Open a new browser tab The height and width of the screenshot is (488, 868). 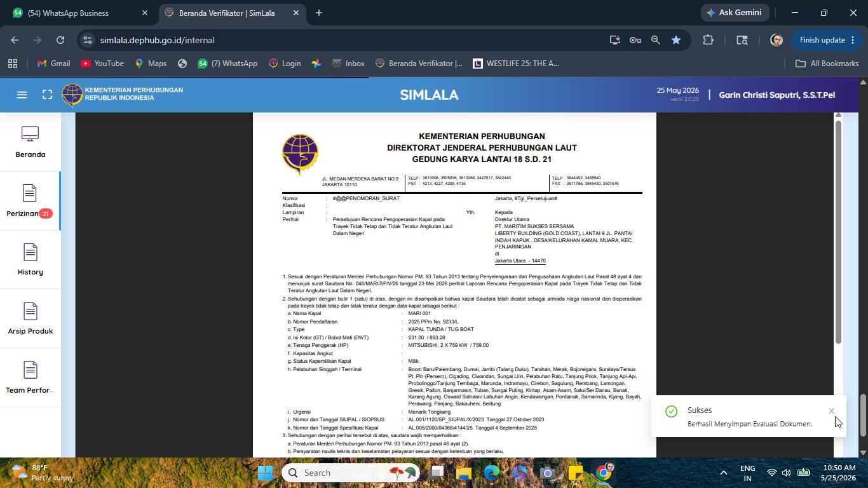click(x=319, y=13)
